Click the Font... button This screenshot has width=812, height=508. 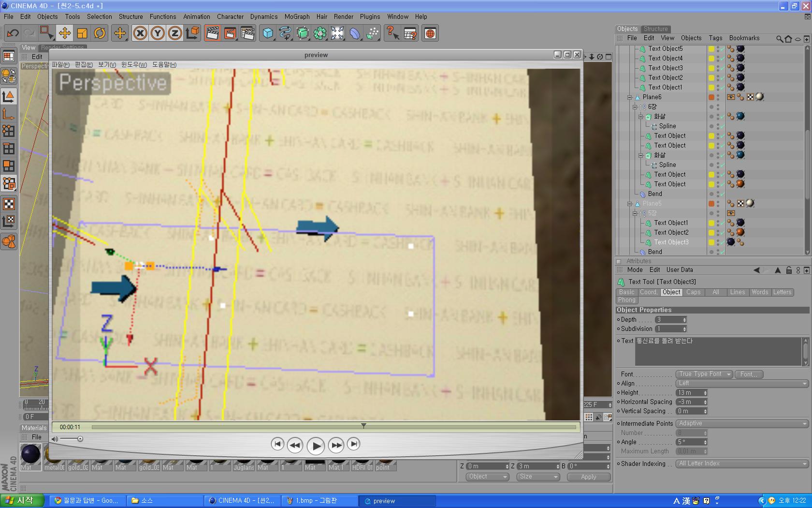749,374
